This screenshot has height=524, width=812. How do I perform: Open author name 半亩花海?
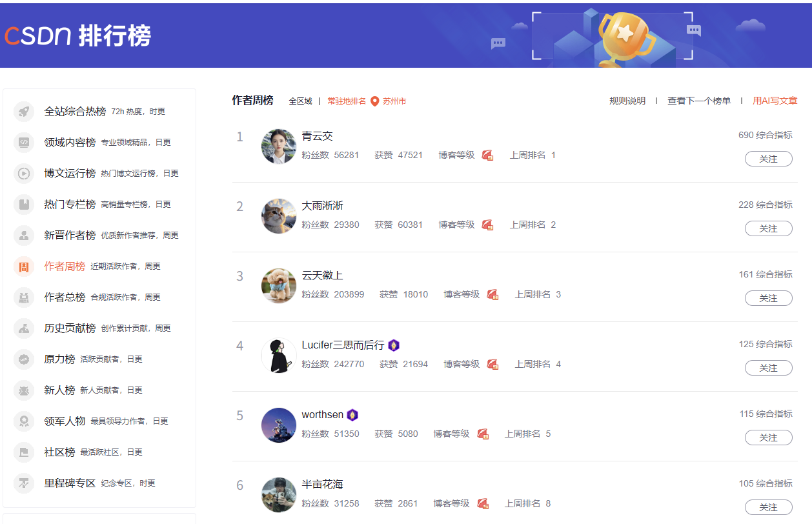[323, 485]
